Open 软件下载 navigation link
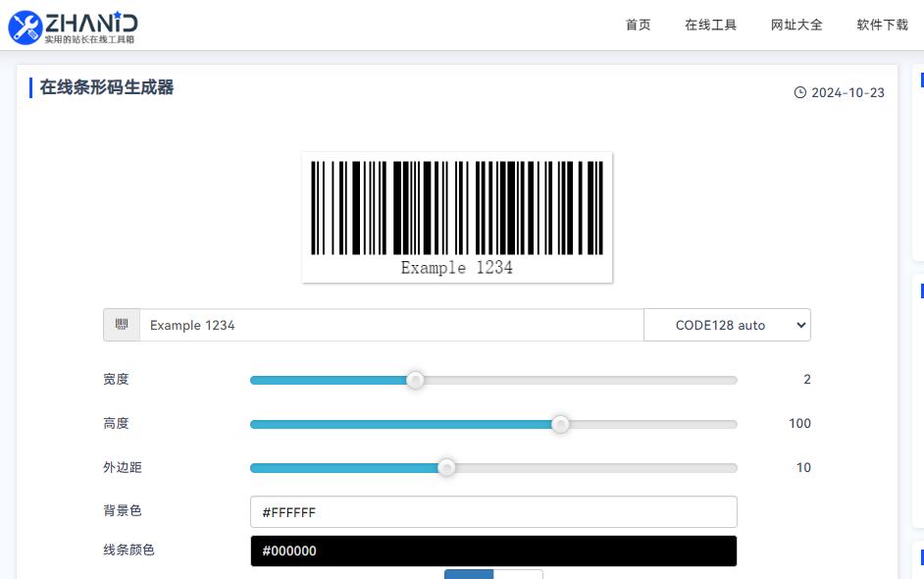Viewport: 924px width, 579px height. [x=882, y=25]
